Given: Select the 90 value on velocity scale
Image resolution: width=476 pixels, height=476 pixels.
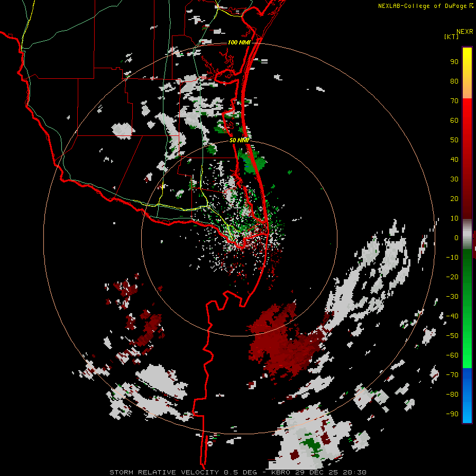Looking at the screenshot, I should point(454,62).
